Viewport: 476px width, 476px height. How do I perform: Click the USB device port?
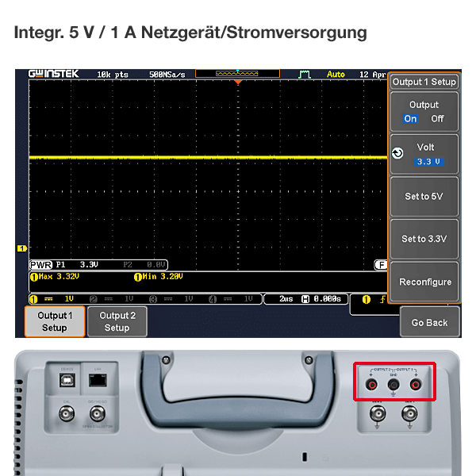[x=67, y=380]
